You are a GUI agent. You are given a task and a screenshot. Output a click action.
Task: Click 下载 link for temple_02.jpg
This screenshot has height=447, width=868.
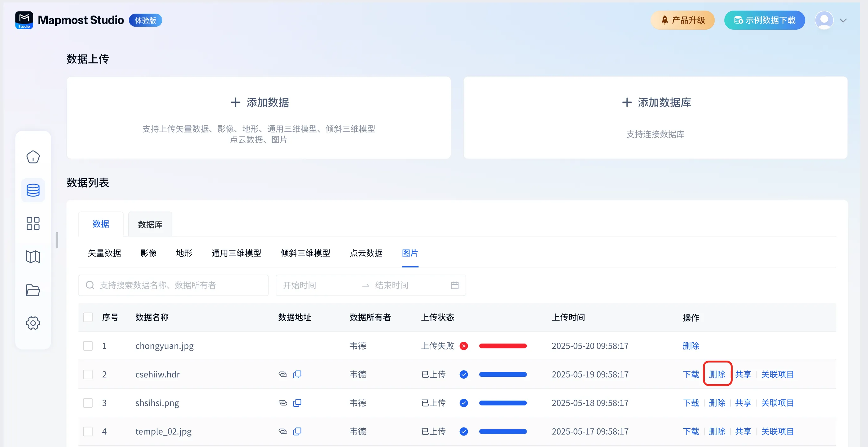point(691,432)
